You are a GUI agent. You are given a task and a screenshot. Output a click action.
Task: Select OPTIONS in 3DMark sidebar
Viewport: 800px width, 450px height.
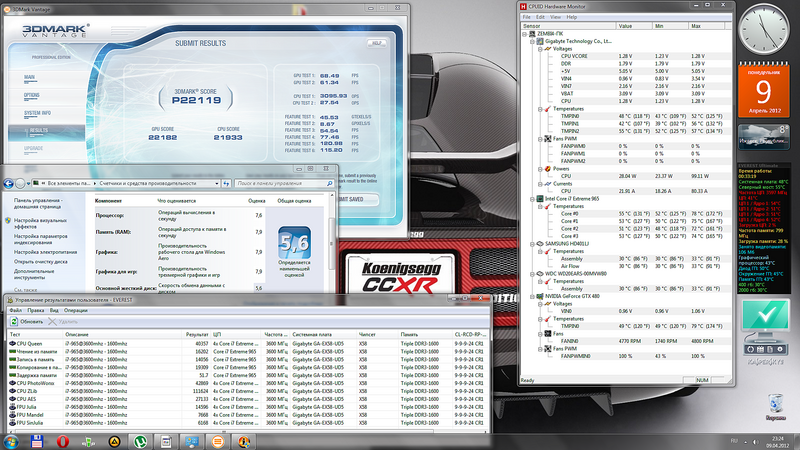31,95
